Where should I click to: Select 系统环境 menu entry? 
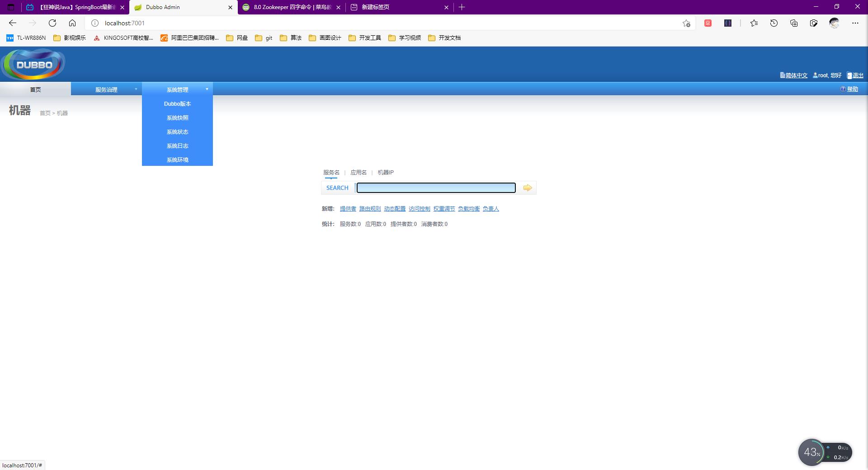click(x=177, y=160)
